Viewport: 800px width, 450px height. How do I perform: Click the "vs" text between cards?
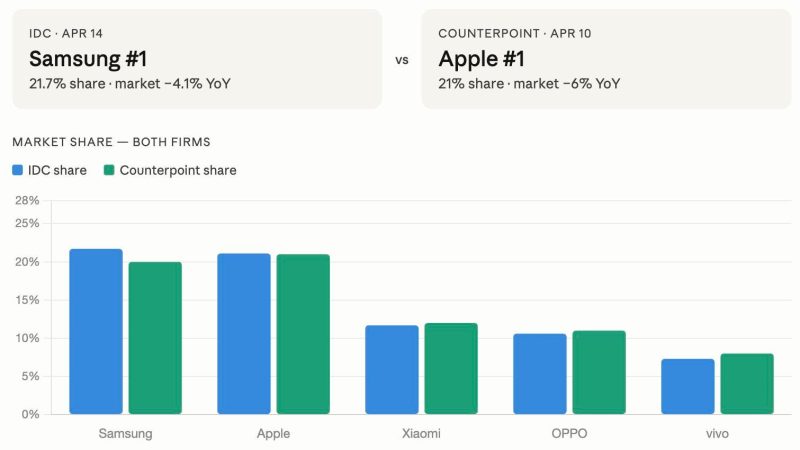coord(402,60)
